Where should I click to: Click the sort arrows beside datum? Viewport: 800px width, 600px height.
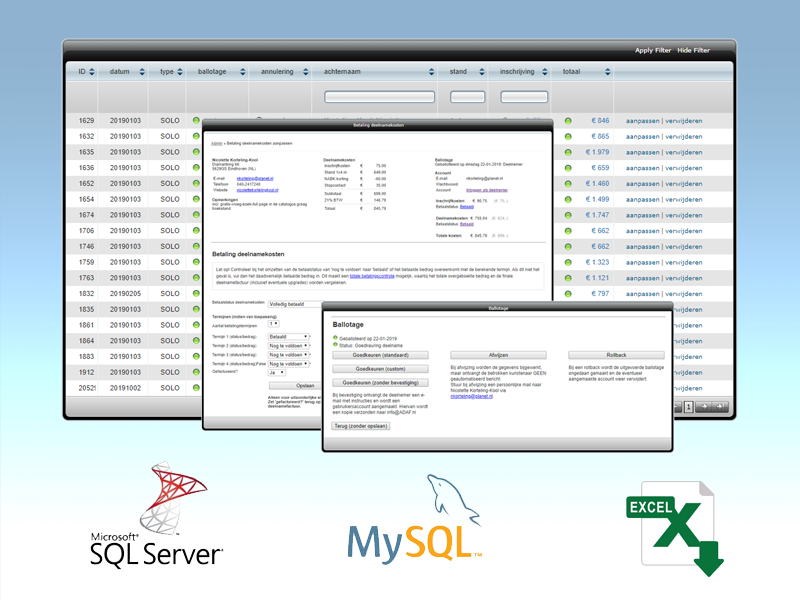point(142,72)
